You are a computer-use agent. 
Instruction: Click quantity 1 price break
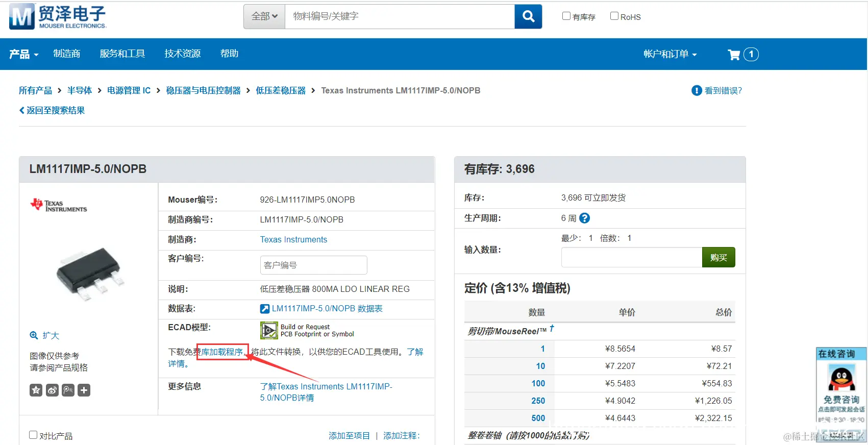coord(542,349)
